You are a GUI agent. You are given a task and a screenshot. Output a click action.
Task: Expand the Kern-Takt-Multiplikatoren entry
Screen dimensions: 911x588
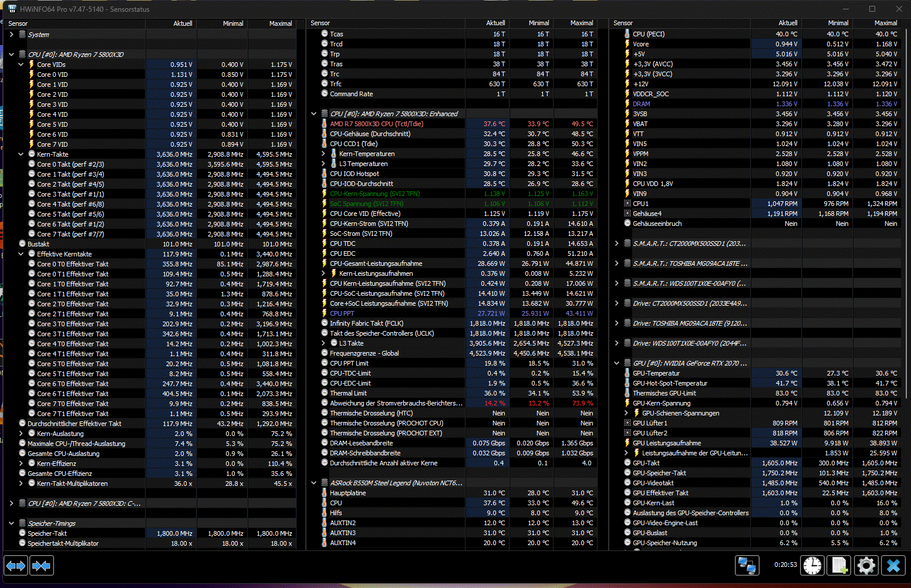click(21, 484)
